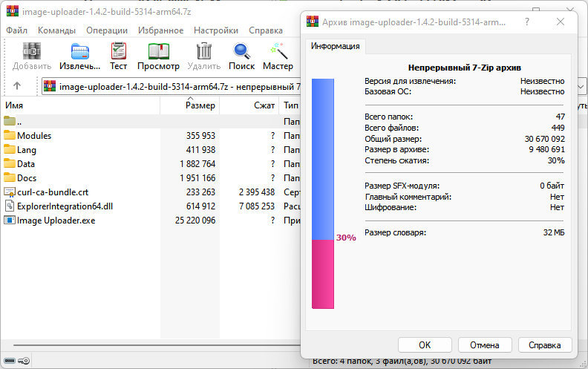Screen dimensions: 588x369
Task: Close the archive information dialog
Action: (x=561, y=22)
